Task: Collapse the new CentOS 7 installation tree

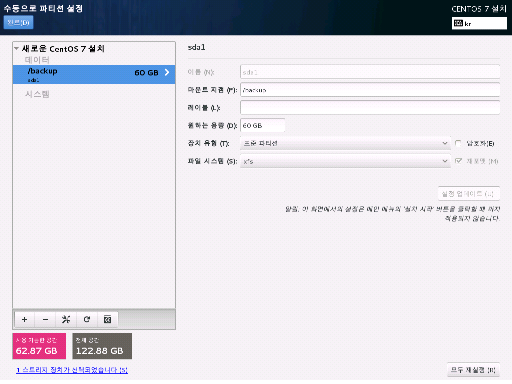Action: pos(16,48)
